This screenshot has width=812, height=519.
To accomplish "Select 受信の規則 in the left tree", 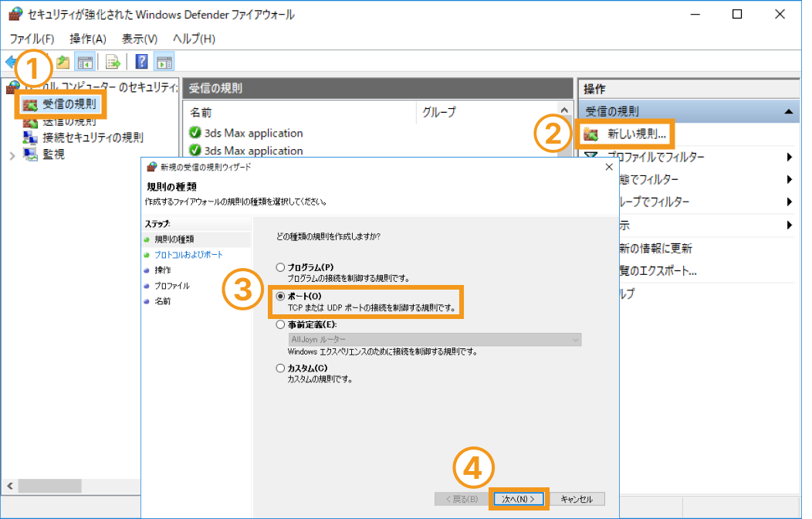I will (x=69, y=104).
